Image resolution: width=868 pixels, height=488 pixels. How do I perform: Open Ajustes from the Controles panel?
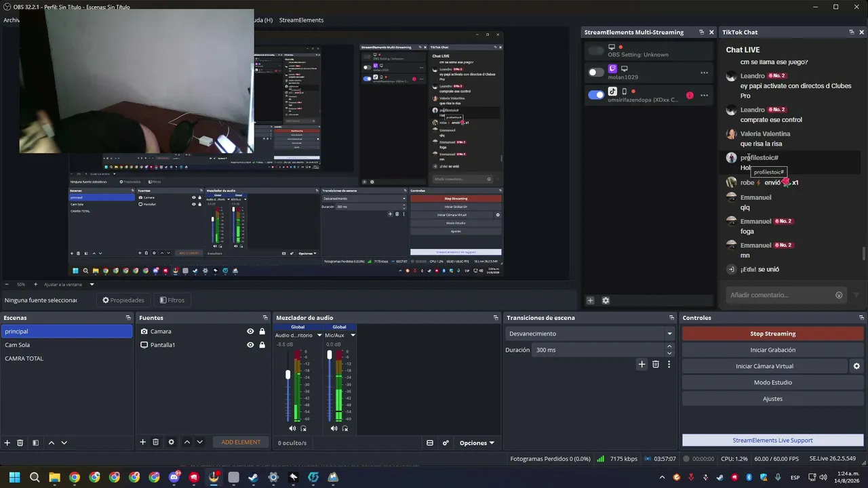(772, 399)
